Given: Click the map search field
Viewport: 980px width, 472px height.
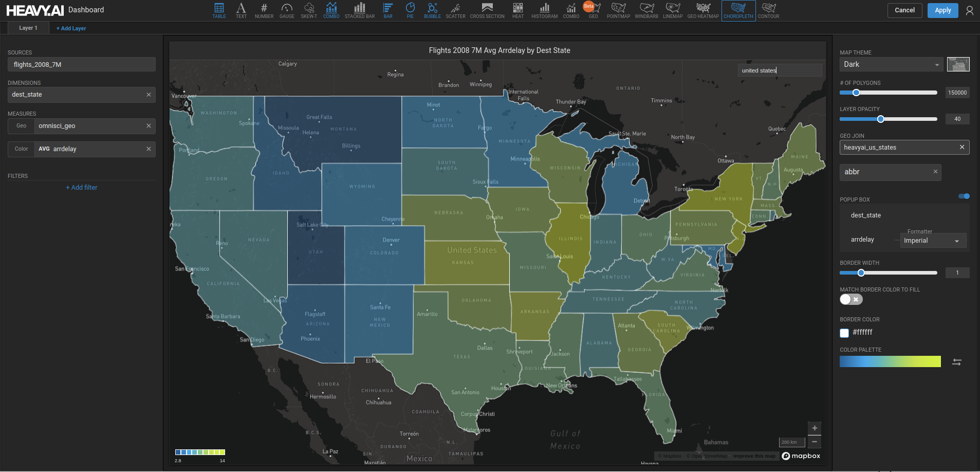Looking at the screenshot, I should (x=780, y=70).
